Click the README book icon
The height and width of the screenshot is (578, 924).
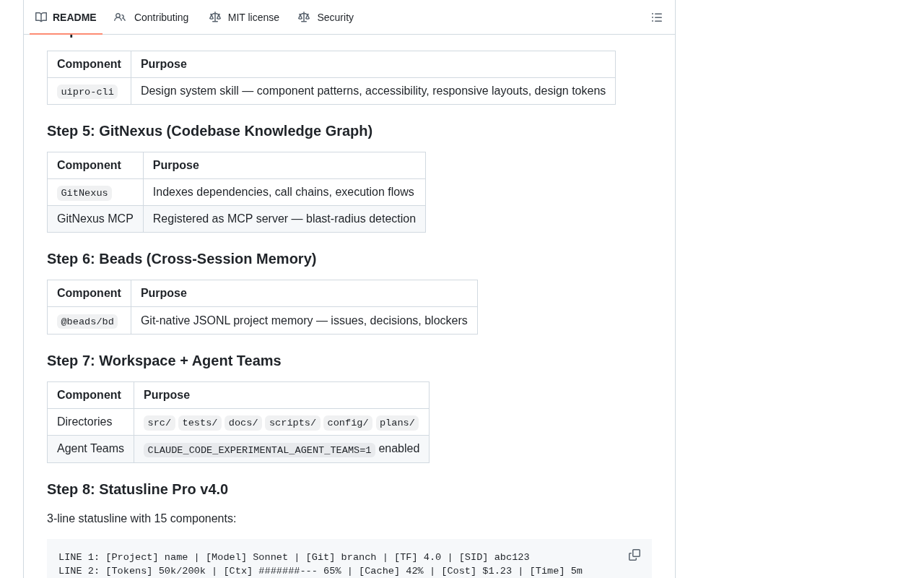[x=41, y=17]
